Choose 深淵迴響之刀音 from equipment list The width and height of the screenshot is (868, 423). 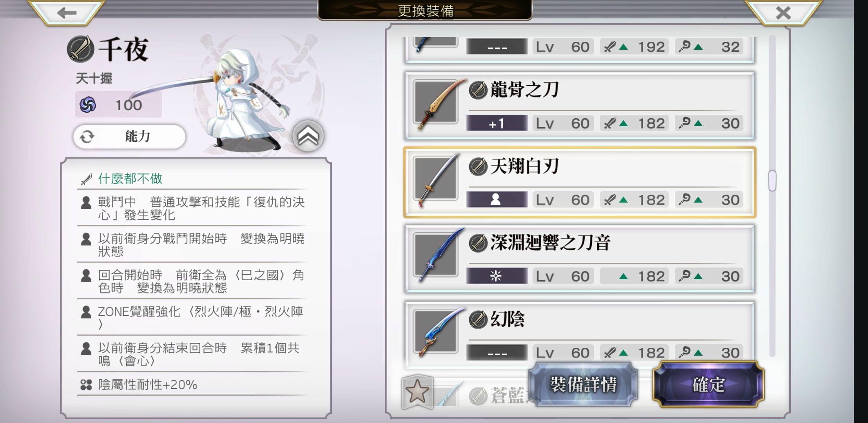(579, 258)
